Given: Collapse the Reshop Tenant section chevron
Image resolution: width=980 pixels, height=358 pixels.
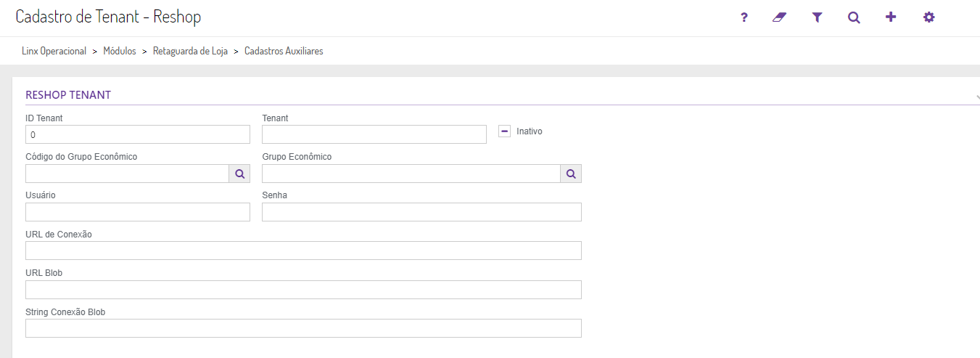Looking at the screenshot, I should [x=976, y=96].
